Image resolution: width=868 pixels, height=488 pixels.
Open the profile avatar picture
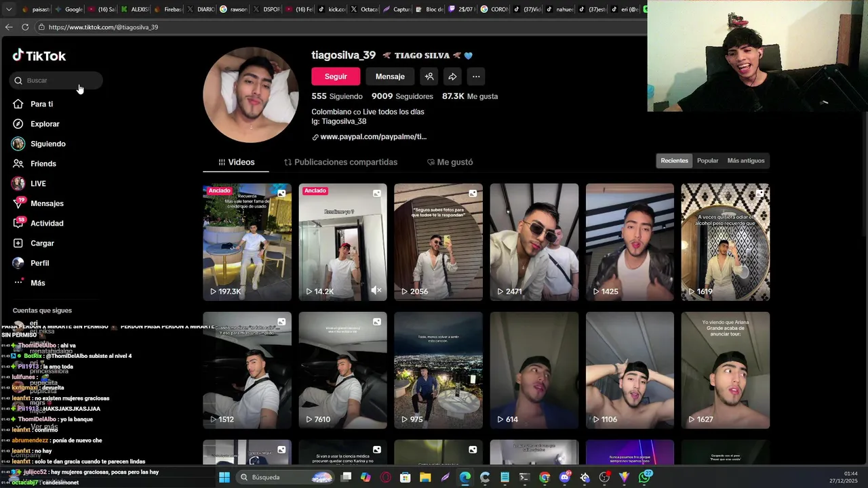pos(251,96)
